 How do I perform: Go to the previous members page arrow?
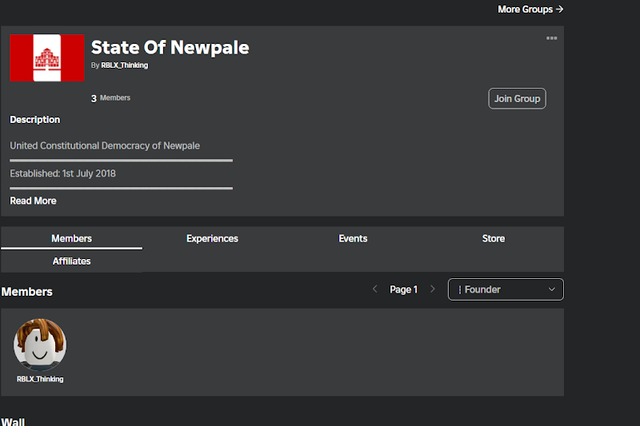pyautogui.click(x=375, y=289)
